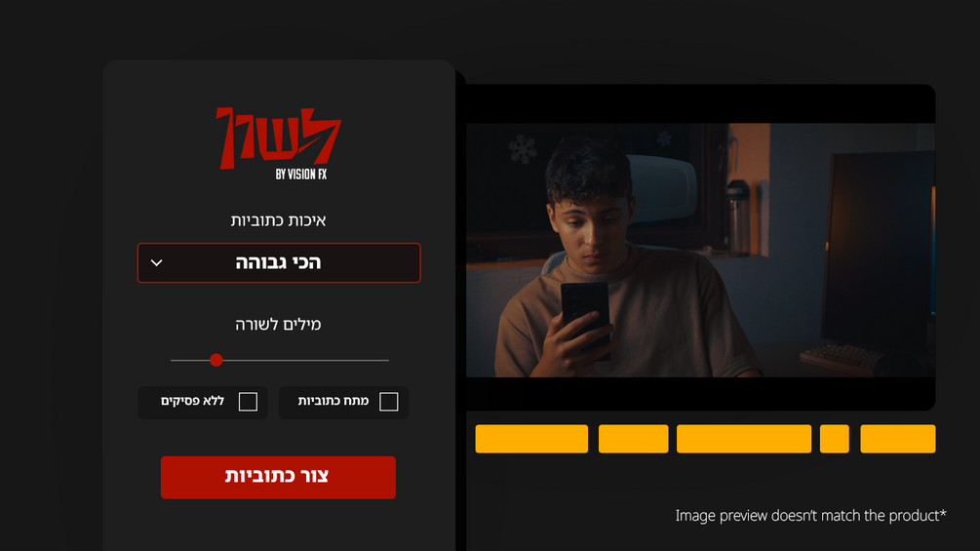This screenshot has height=551, width=980.
Task: Click the ללא פסיקים option label
Action: pyautogui.click(x=192, y=401)
